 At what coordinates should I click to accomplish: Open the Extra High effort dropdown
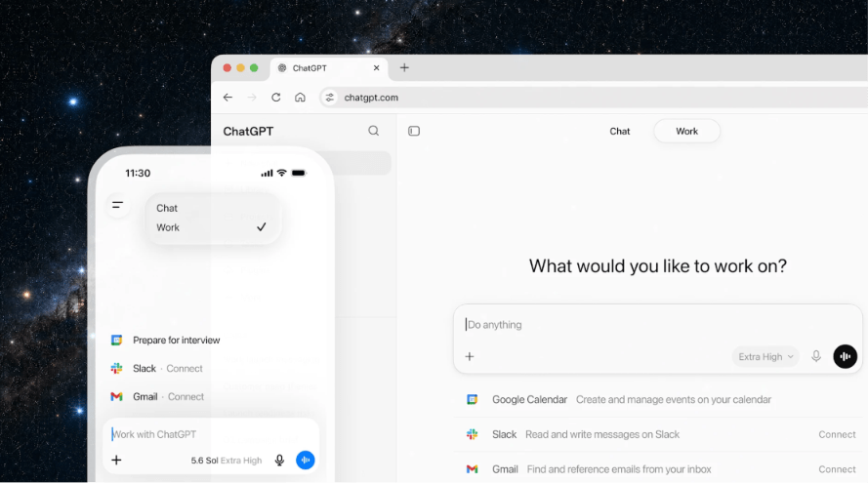pos(765,357)
